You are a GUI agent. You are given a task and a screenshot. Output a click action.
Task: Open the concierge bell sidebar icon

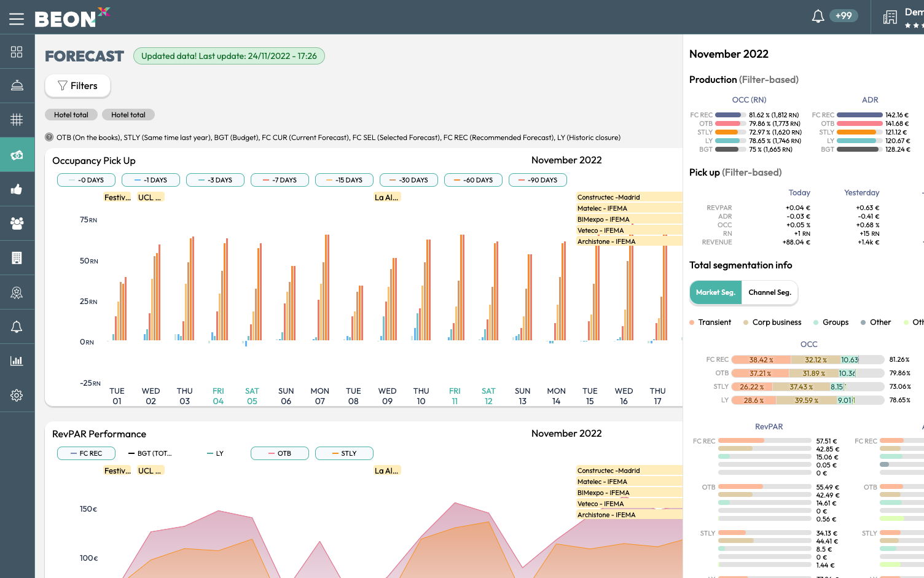pos(17,85)
